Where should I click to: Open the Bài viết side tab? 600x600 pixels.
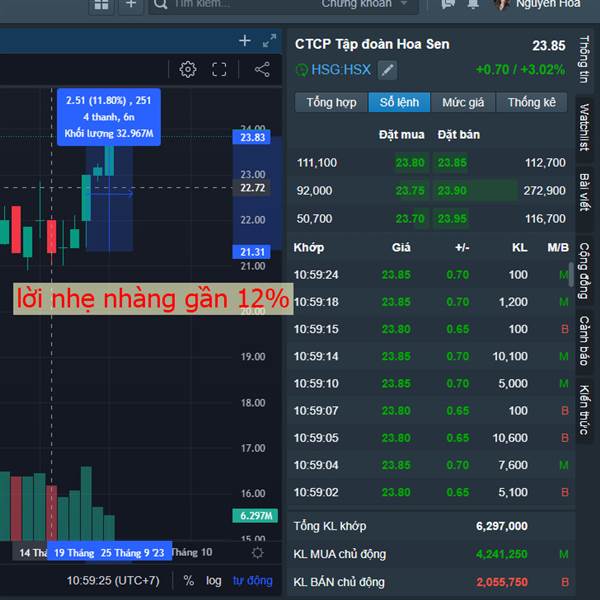[x=584, y=192]
